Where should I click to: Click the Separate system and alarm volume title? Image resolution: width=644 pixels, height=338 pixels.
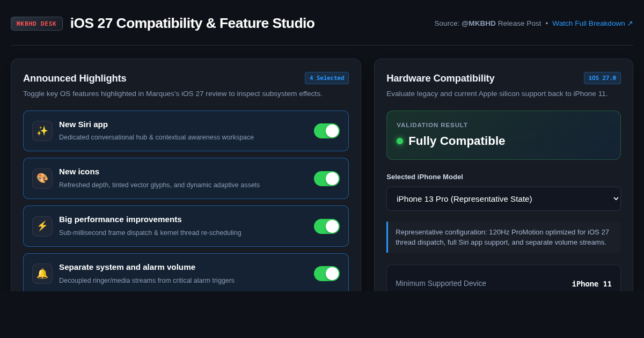[x=127, y=267]
